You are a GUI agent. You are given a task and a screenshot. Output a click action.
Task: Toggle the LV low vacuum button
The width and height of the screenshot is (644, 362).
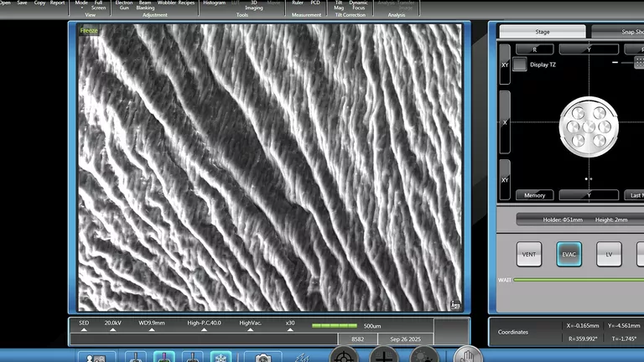609,254
